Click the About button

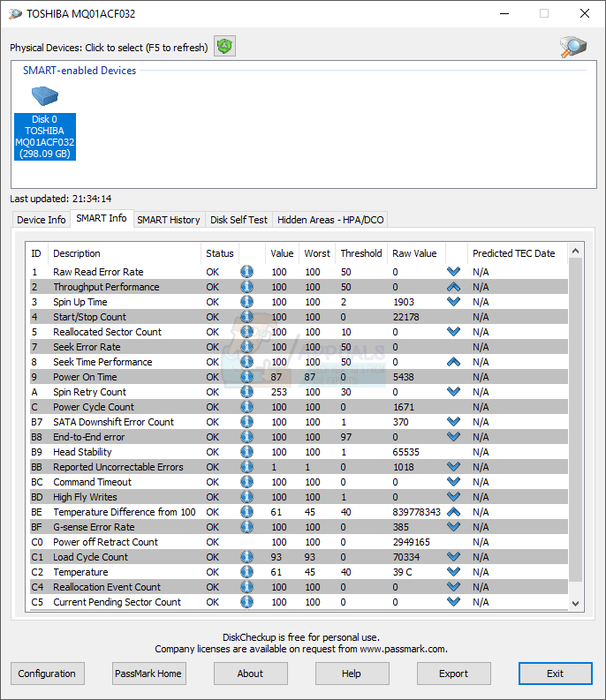250,674
